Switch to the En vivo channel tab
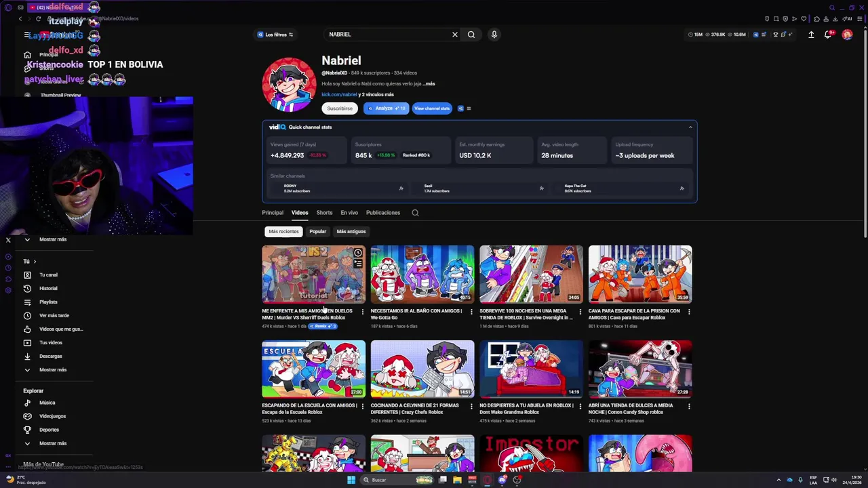868x488 pixels. (x=349, y=213)
